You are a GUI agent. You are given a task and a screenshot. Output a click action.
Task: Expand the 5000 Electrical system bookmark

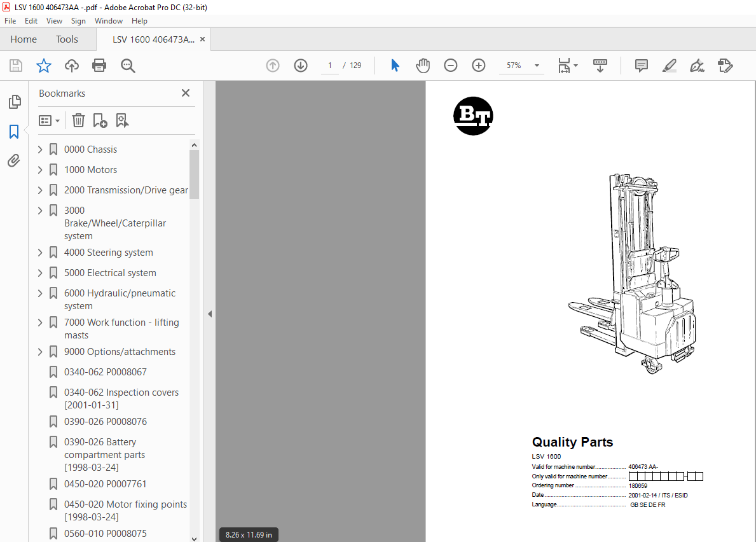point(40,273)
